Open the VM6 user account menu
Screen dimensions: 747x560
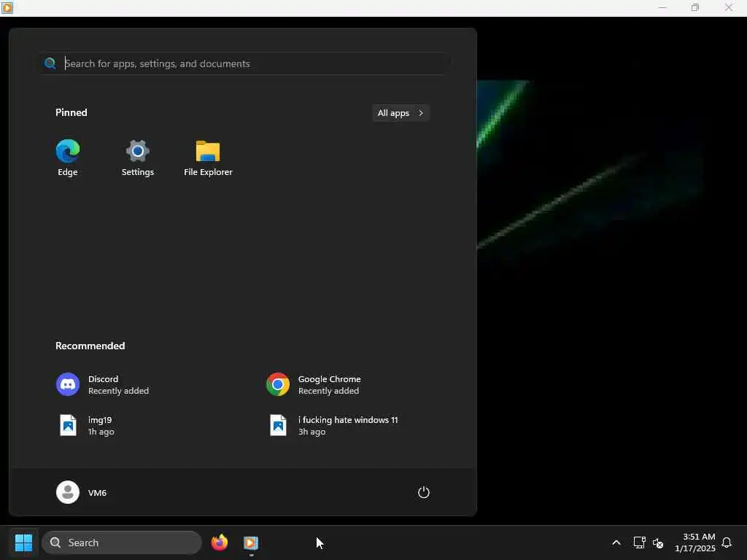click(82, 492)
